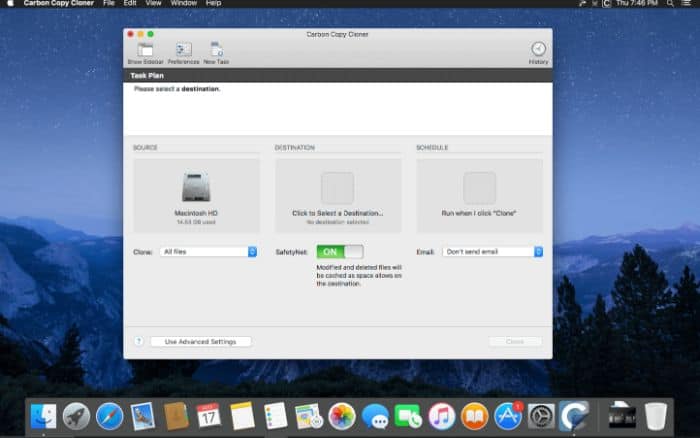Open the Edit menu

pyautogui.click(x=130, y=3)
